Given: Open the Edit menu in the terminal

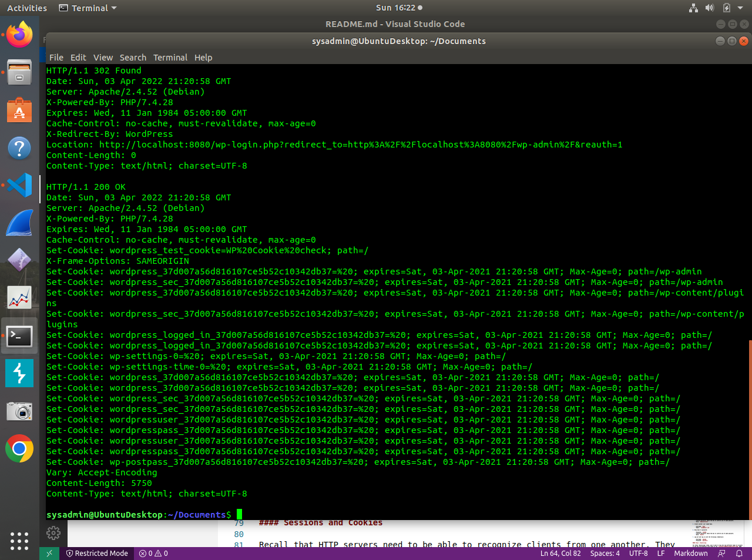Looking at the screenshot, I should pyautogui.click(x=78, y=58).
